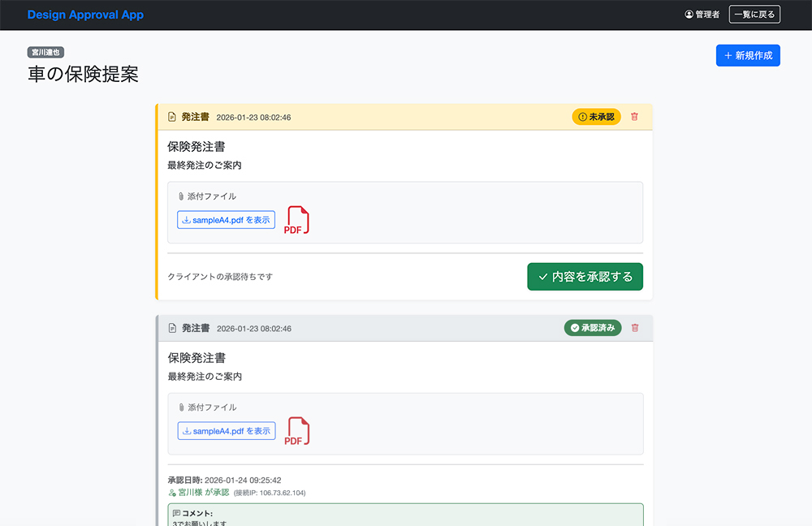Image resolution: width=812 pixels, height=526 pixels.
Task: Click the 宮川様 approver name link
Action: 185,492
